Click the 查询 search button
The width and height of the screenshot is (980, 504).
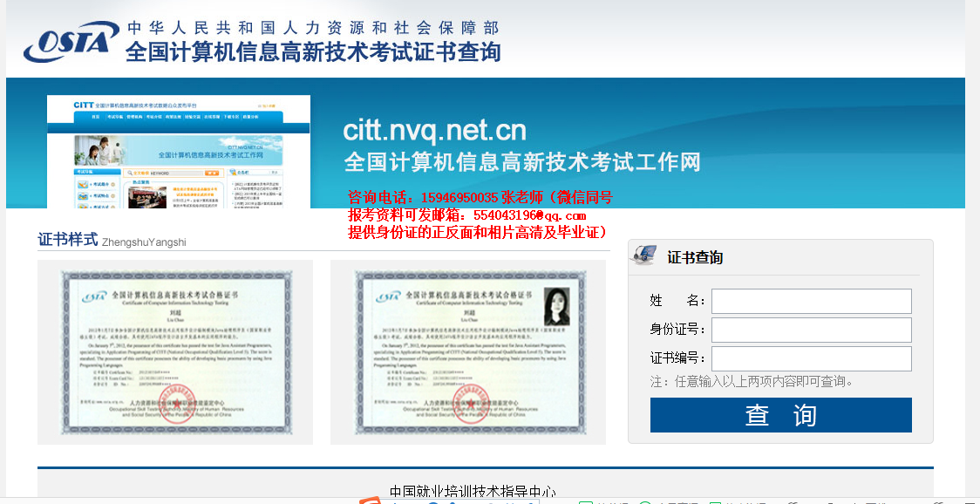pos(780,415)
